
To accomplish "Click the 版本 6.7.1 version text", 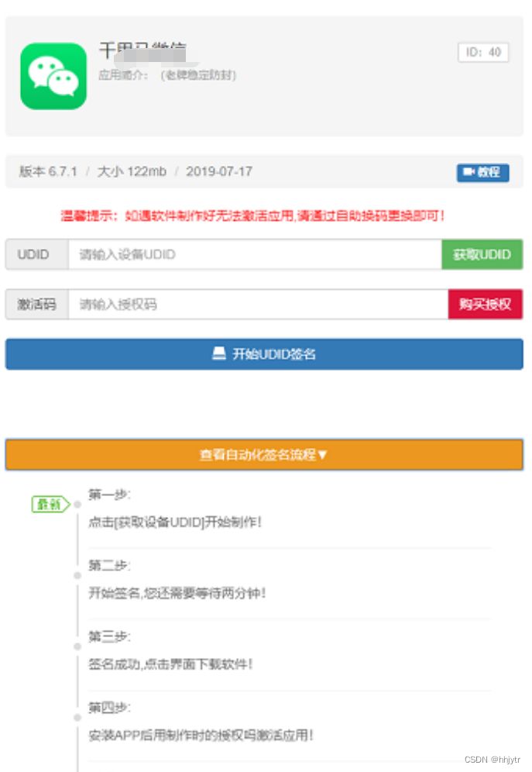I will coord(48,171).
